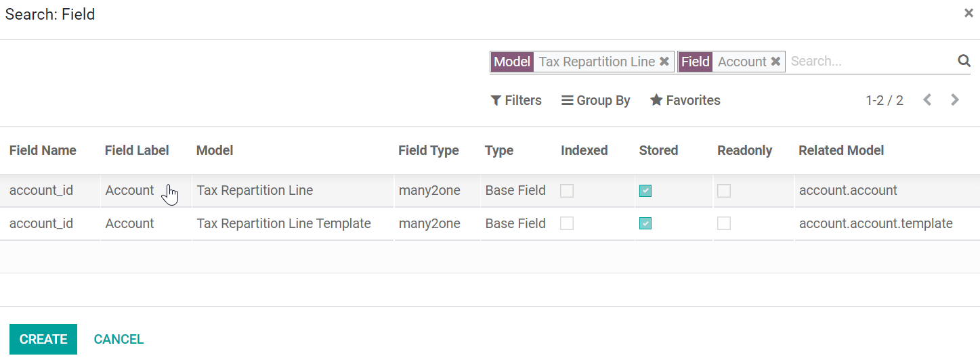Screen dimensions: 980x362
Task: Toggle Readonly checkbox for Tax Repartition Line Template
Action: (724, 223)
